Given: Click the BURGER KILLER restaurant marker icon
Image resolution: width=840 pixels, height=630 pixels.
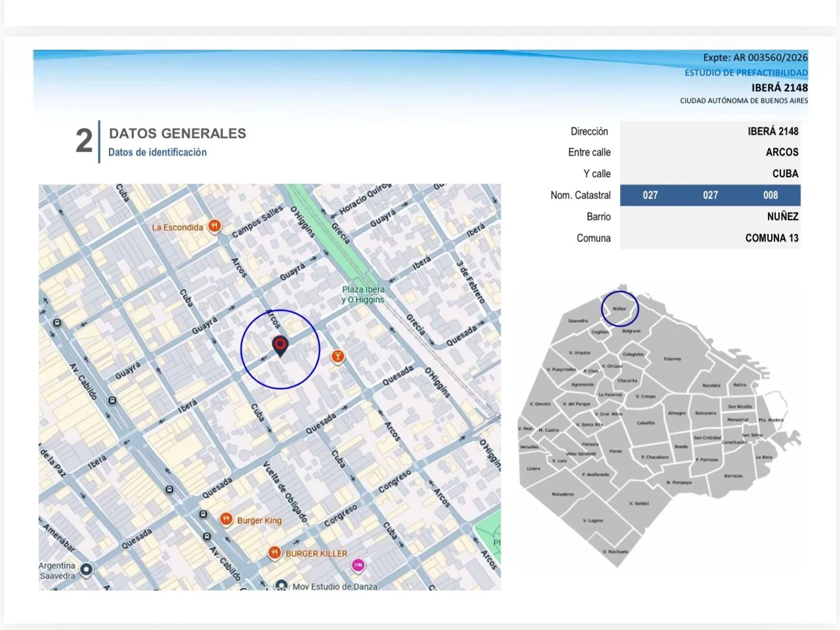Looking at the screenshot, I should pos(274,553).
